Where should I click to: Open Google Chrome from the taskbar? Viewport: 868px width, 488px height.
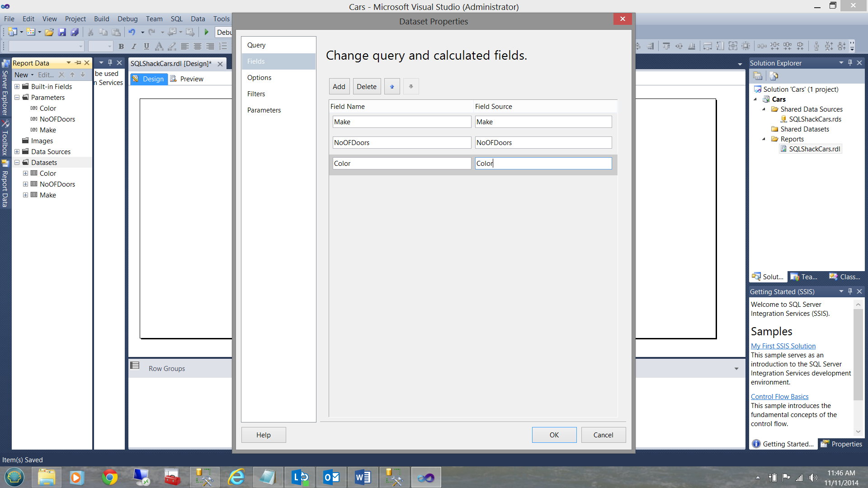coord(110,477)
